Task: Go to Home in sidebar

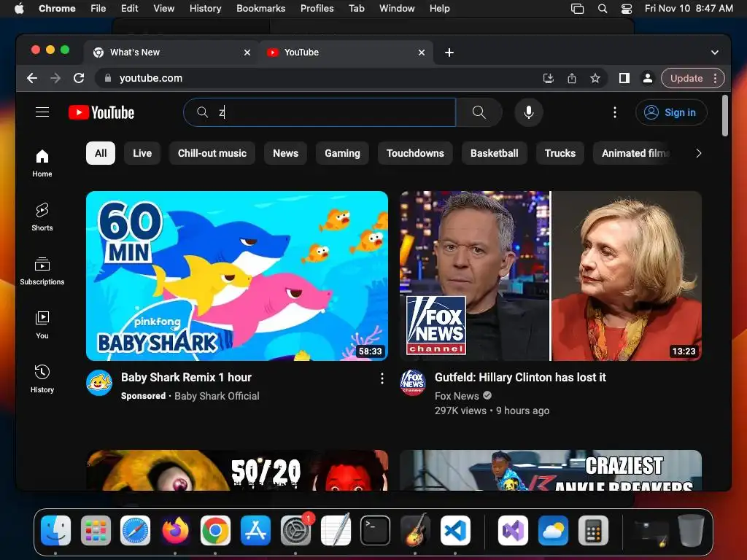Action: click(x=42, y=163)
